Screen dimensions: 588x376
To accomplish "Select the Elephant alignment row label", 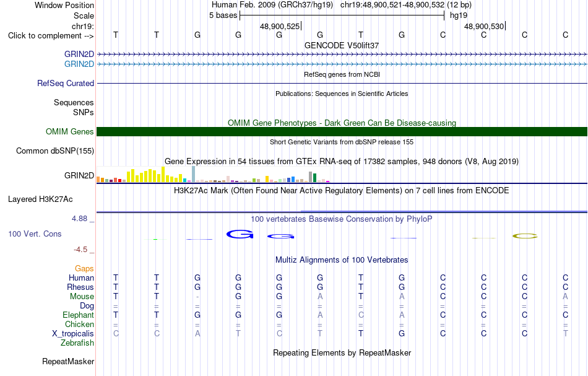I will click(79, 315).
